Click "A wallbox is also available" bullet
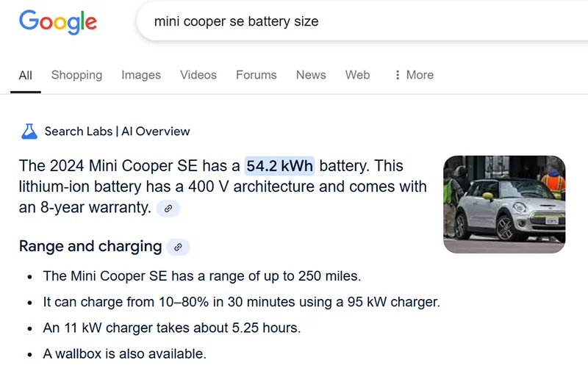The height and width of the screenshot is (382, 588). [x=125, y=353]
